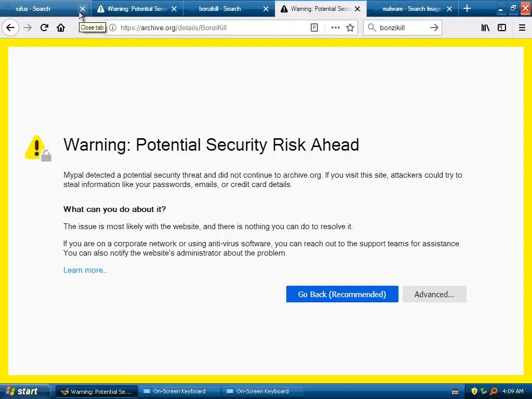
Task: Show the sidebars icon
Action: click(502, 28)
